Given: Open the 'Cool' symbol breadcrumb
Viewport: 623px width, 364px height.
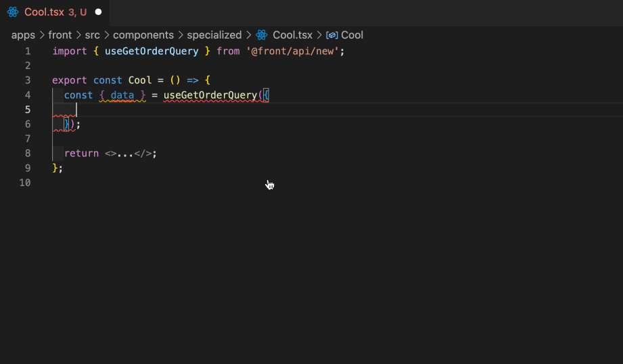Looking at the screenshot, I should [x=352, y=35].
